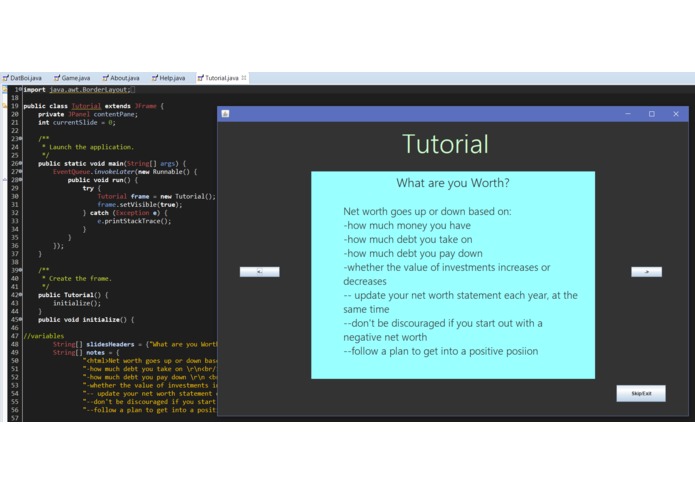This screenshot has width=695, height=494.
Task: Click the text '-how much money you have'
Action: pos(407,226)
